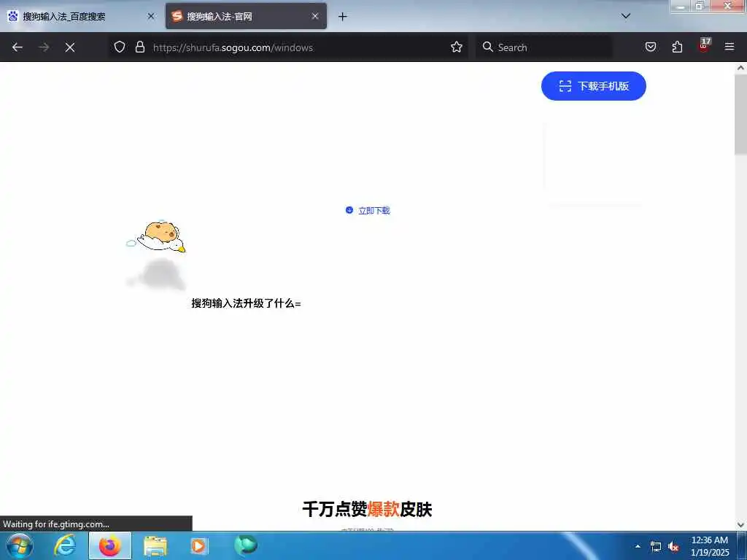The height and width of the screenshot is (560, 747).
Task: Open the network tray icon
Action: (x=656, y=547)
